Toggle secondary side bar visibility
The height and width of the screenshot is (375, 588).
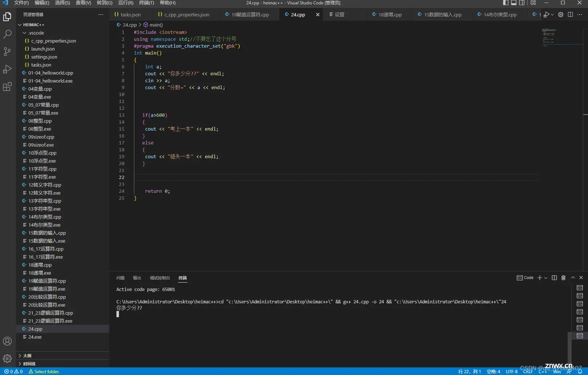[522, 3]
